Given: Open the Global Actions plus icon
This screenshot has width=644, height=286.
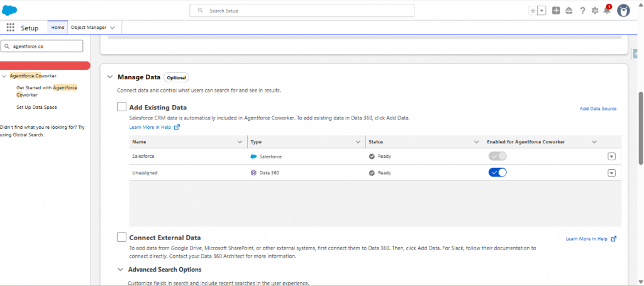Looking at the screenshot, I should [x=556, y=11].
